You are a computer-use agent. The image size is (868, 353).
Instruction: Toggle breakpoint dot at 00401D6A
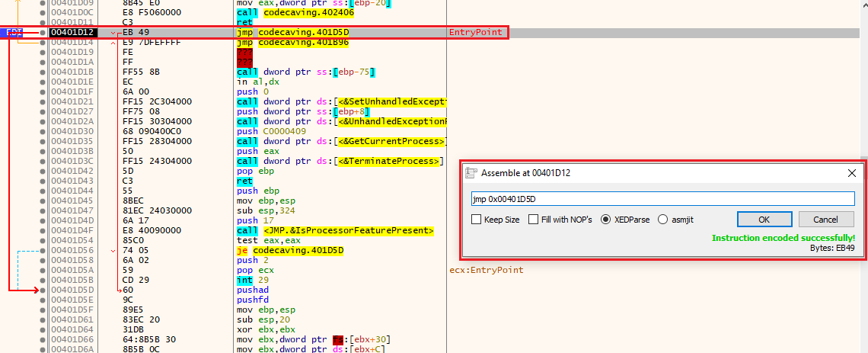tap(43, 350)
